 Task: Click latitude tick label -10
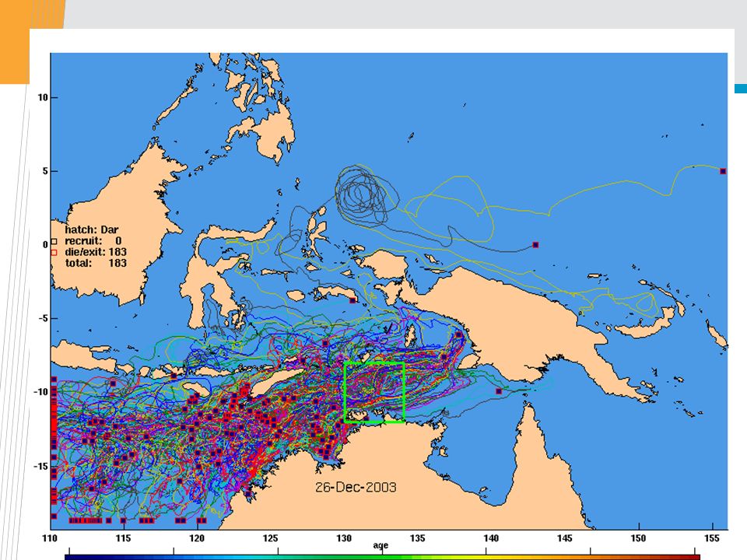[x=40, y=392]
